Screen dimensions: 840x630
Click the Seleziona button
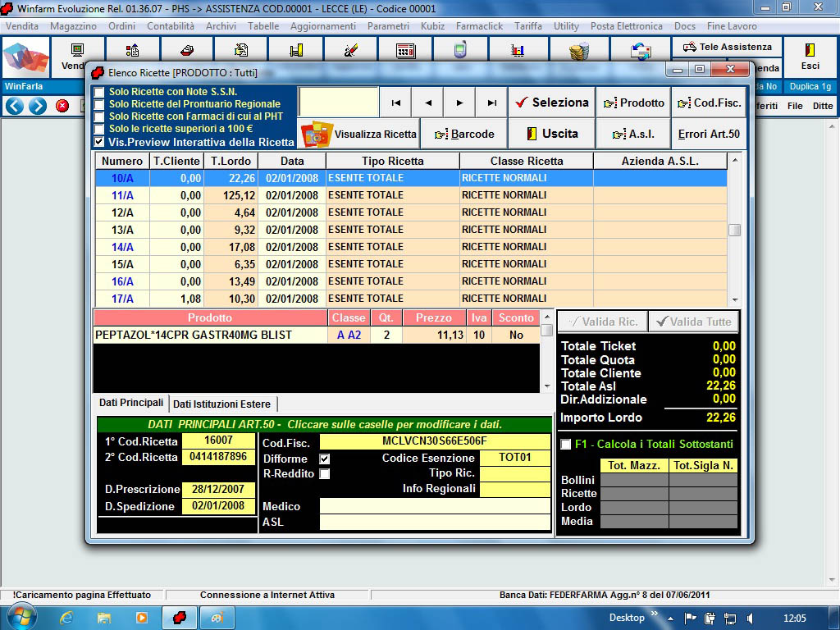pyautogui.click(x=551, y=103)
